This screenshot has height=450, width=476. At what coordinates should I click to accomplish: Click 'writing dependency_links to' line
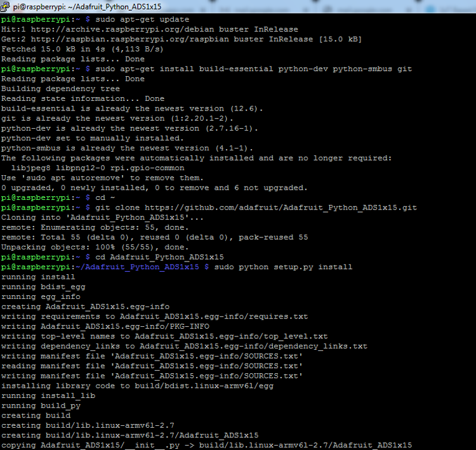pyautogui.click(x=184, y=346)
